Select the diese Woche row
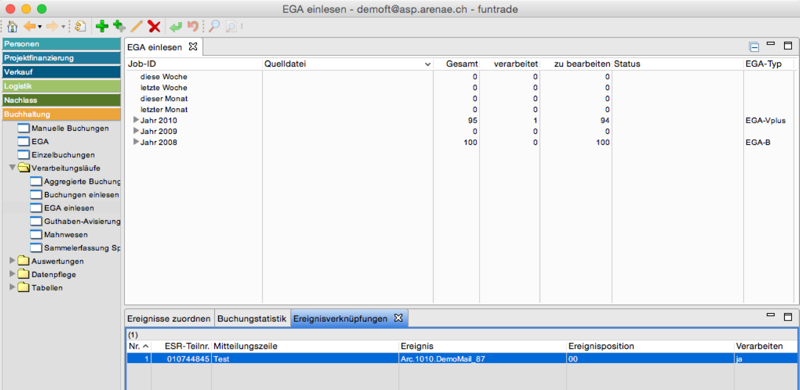The width and height of the screenshot is (800, 390). (x=461, y=77)
